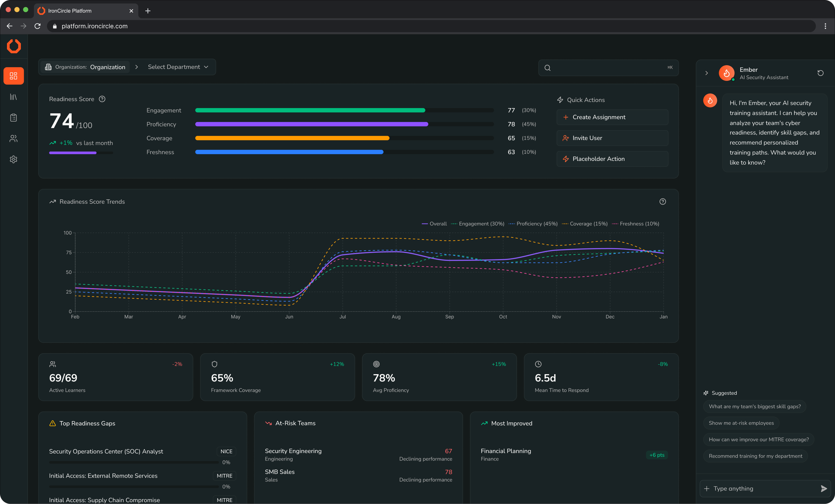Click the Create Assignment button
The width and height of the screenshot is (835, 504).
[x=612, y=117]
